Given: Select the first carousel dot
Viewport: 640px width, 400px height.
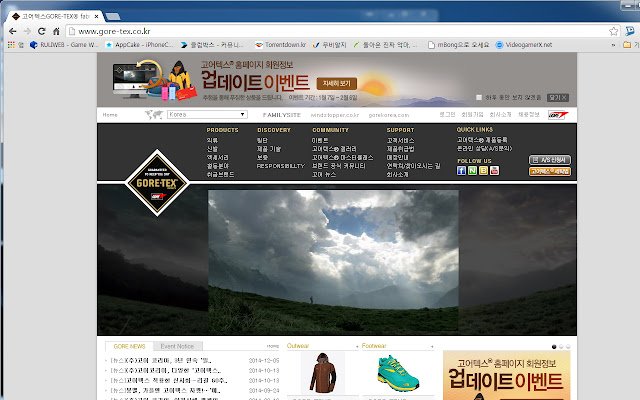Looking at the screenshot, I should [554, 347].
